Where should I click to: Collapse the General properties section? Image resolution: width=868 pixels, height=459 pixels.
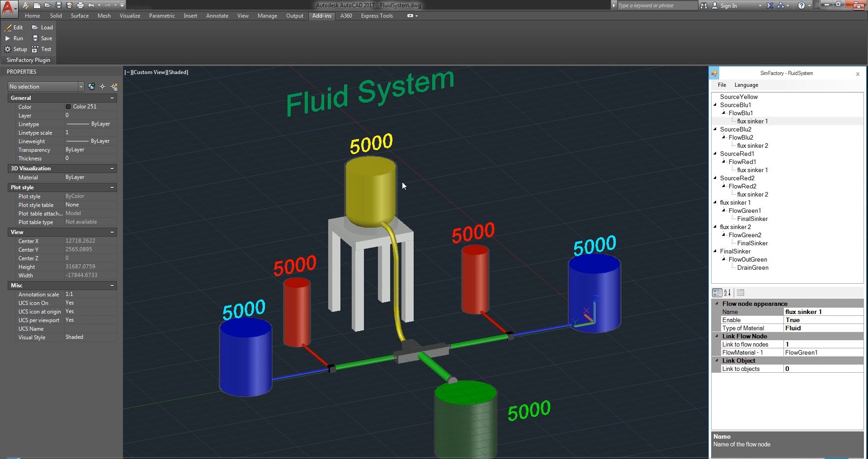click(112, 98)
